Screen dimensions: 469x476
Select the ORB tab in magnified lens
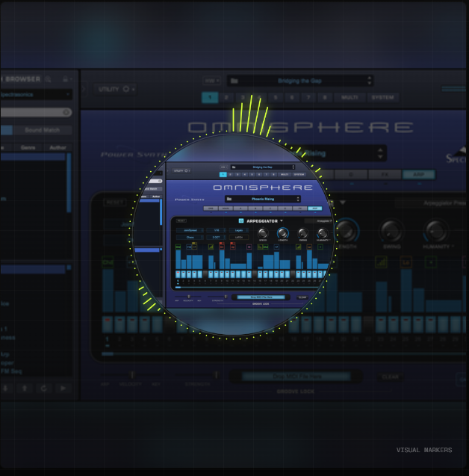coord(211,208)
